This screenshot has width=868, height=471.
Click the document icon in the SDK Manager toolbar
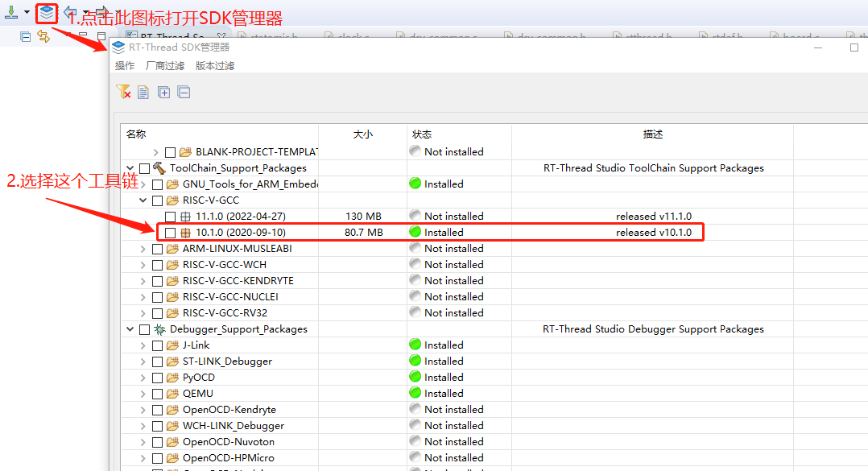(143, 93)
